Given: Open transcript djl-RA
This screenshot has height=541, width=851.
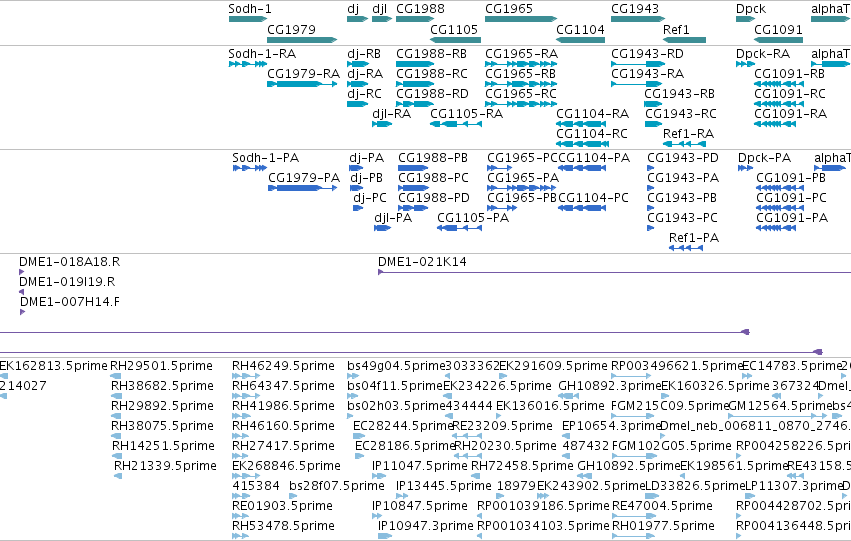Looking at the screenshot, I should [391, 114].
